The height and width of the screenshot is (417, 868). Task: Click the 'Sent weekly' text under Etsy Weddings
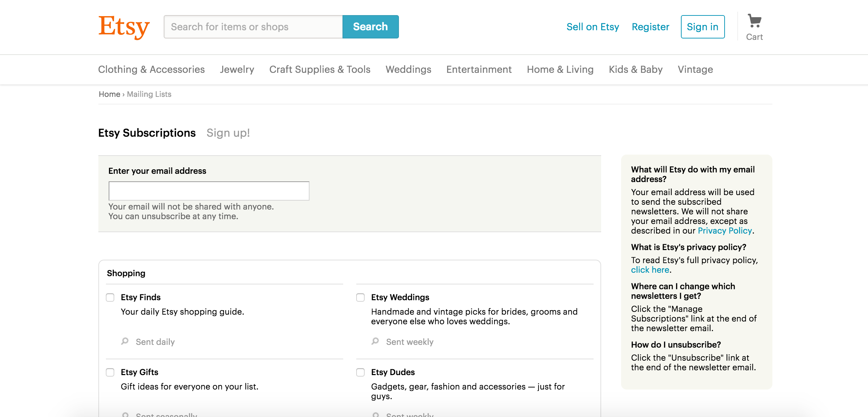point(410,342)
